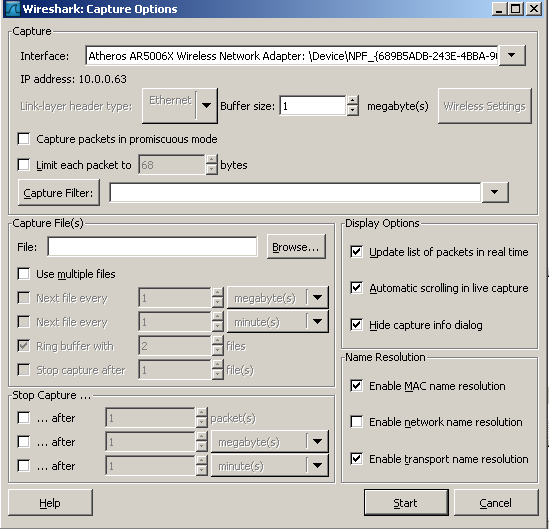Toggle Next file every megabyte(s) checkbox
The height and width of the screenshot is (529, 549).
23,298
